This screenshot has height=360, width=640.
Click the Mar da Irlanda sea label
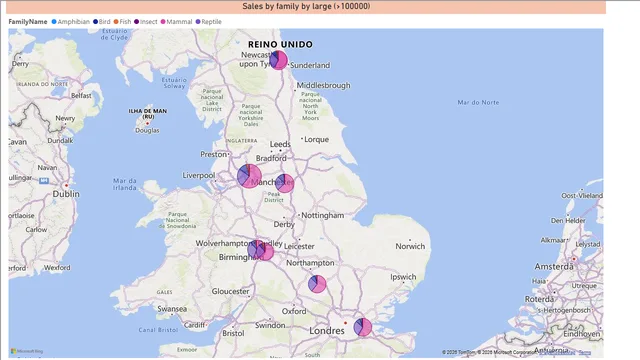click(x=125, y=184)
